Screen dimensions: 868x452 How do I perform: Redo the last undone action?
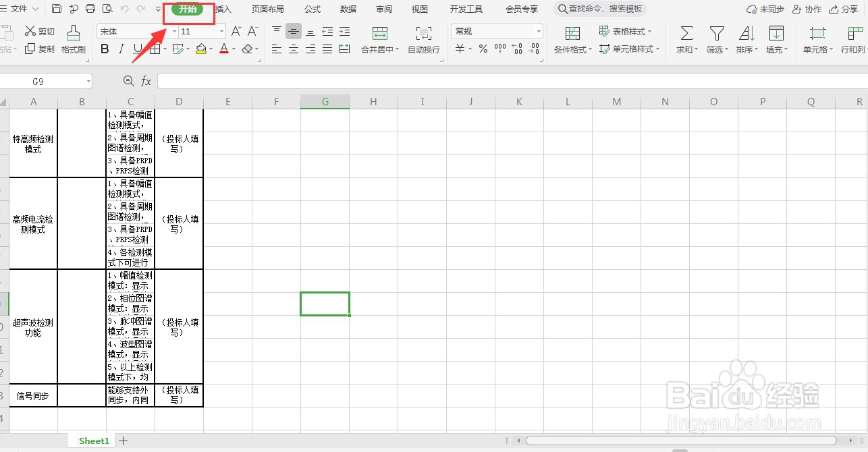coord(140,9)
